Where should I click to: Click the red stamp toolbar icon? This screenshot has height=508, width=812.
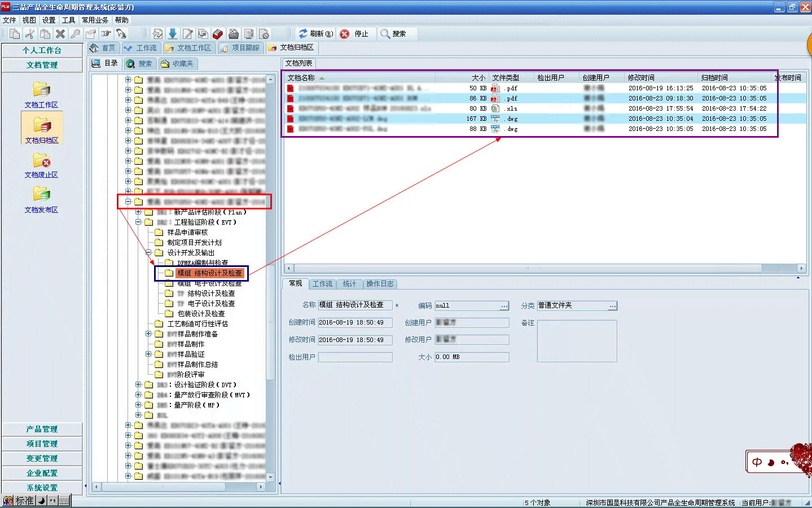218,34
